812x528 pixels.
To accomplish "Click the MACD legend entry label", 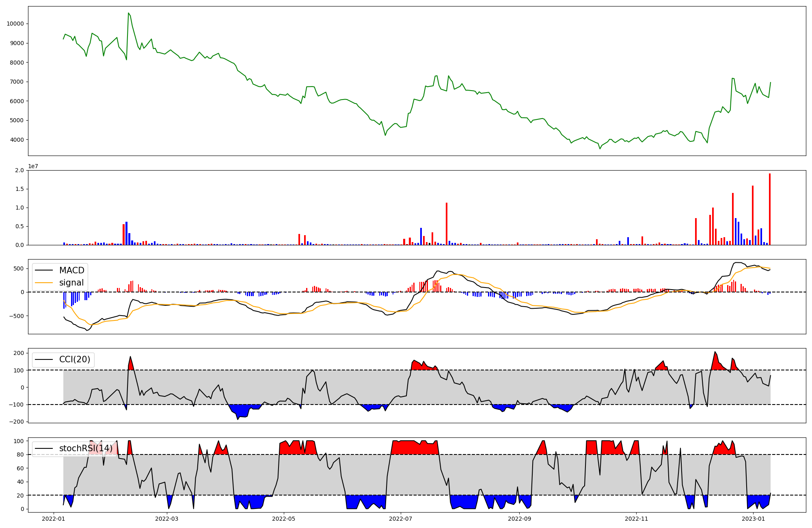I will 71,270.
